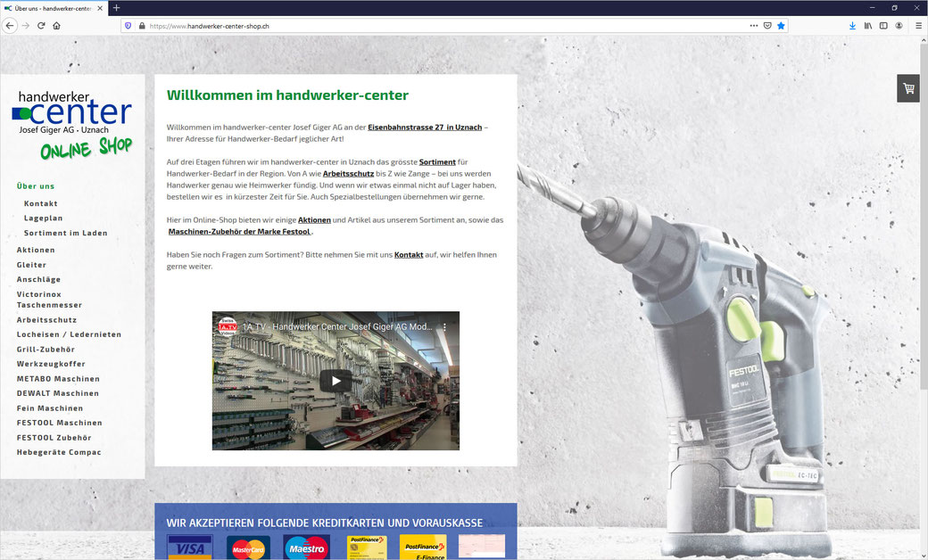Image resolution: width=928 pixels, height=560 pixels.
Task: Open the Firefox hamburger menu
Action: [918, 26]
